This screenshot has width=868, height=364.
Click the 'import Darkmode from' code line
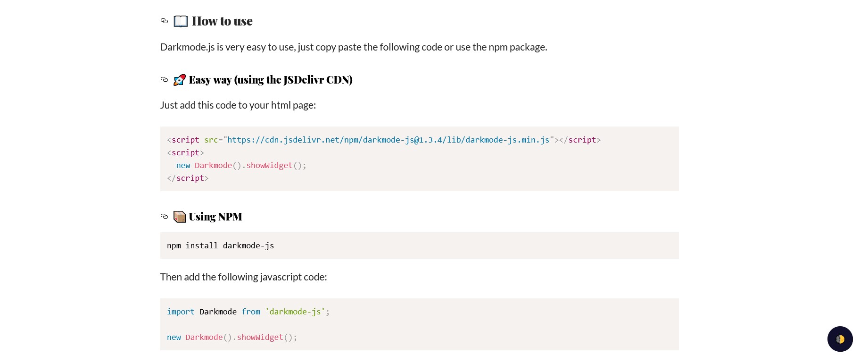point(248,312)
